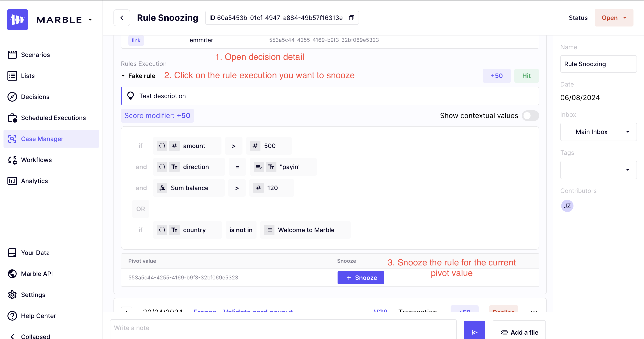The image size is (644, 339).
Task: Snooze the rule with the Snooze button
Action: point(361,277)
